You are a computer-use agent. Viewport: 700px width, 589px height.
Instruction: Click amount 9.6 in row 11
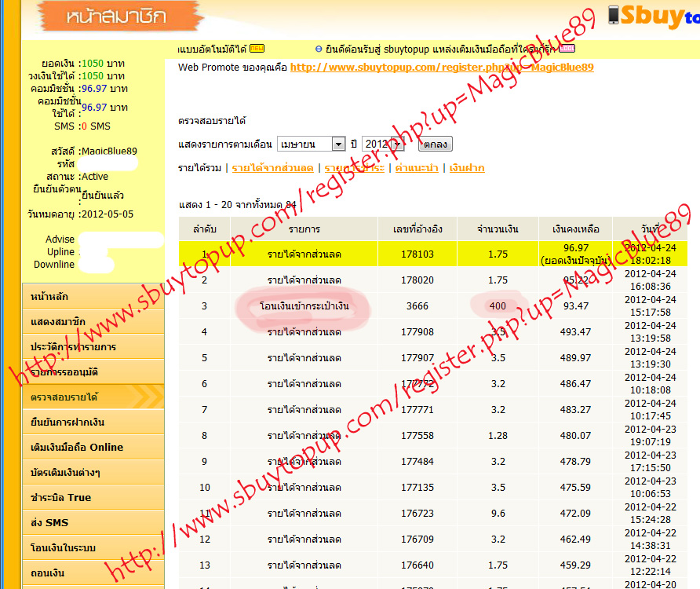click(x=498, y=514)
